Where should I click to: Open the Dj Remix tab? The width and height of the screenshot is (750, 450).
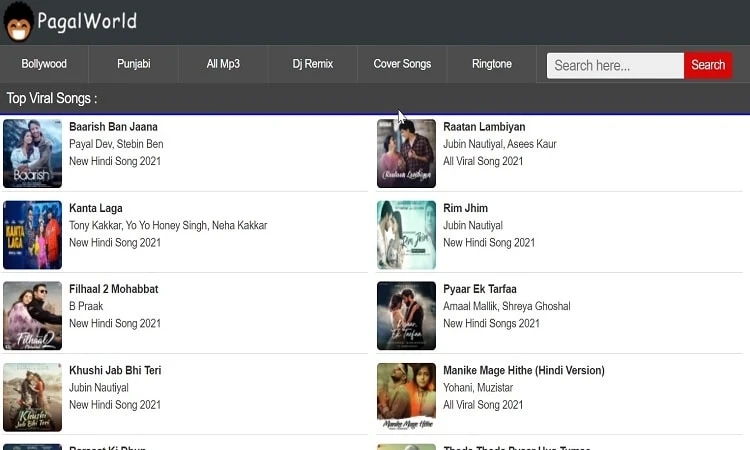click(312, 64)
